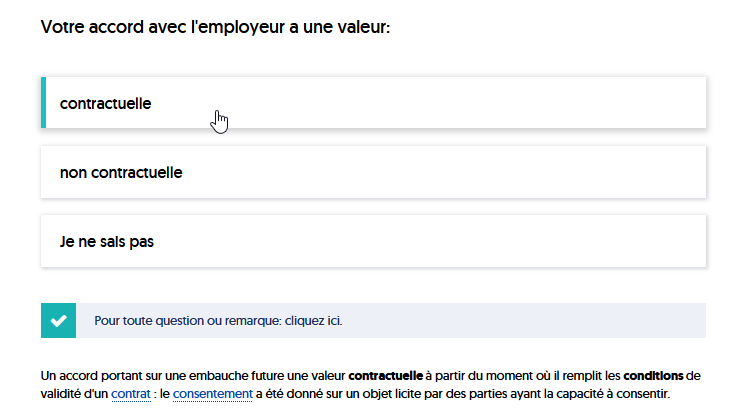The width and height of the screenshot is (733, 417).
Task: Click the bold word "conditions" in explanation
Action: coord(653,376)
